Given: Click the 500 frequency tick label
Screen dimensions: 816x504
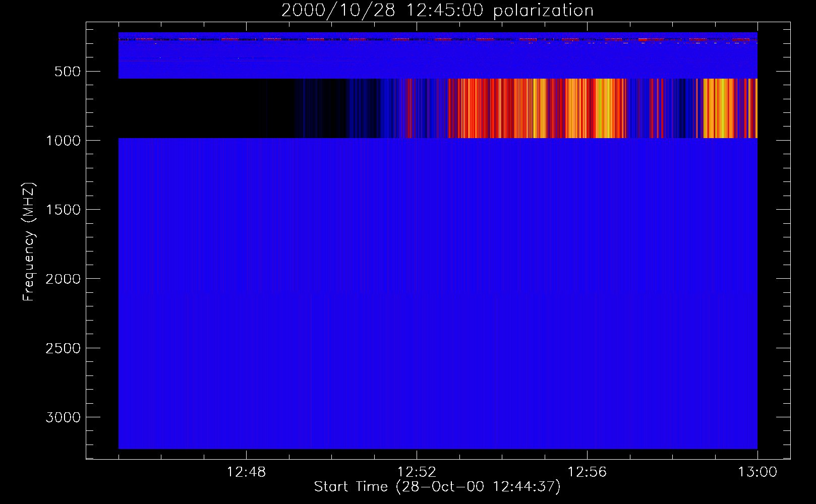Looking at the screenshot, I should 68,72.
